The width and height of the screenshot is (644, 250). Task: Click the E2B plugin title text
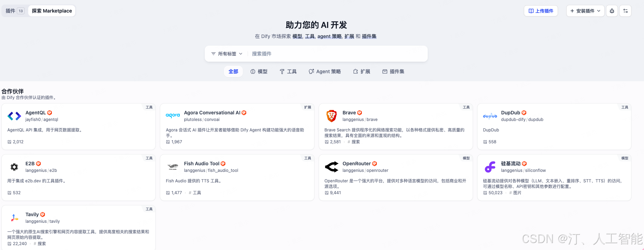click(30, 164)
